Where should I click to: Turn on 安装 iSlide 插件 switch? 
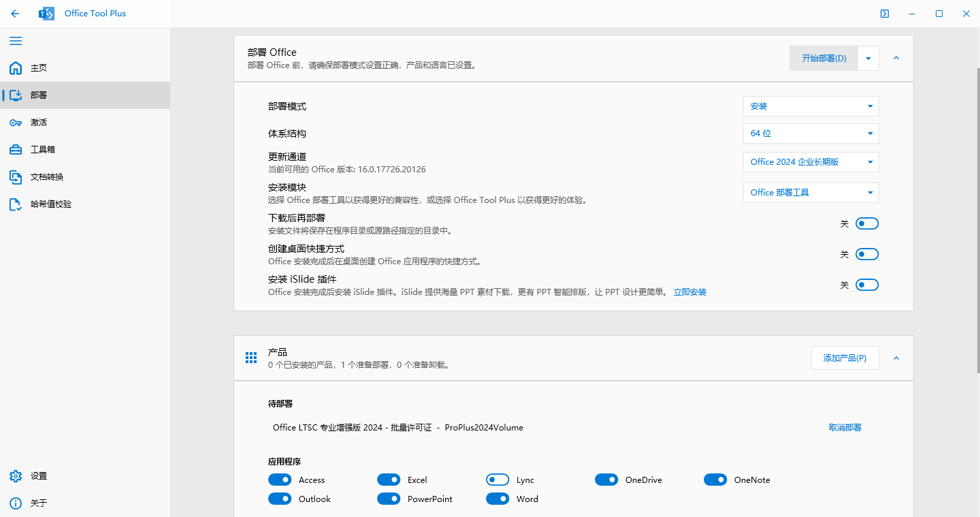point(867,285)
